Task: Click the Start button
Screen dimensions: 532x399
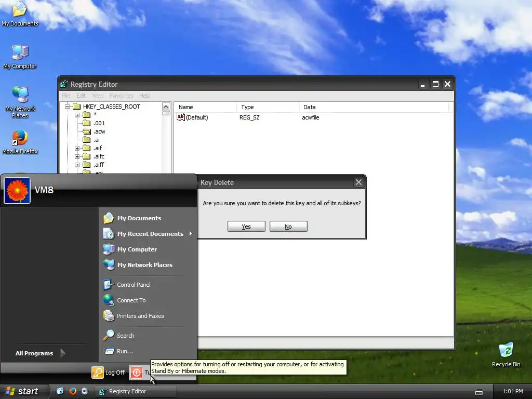Action: pos(22,391)
